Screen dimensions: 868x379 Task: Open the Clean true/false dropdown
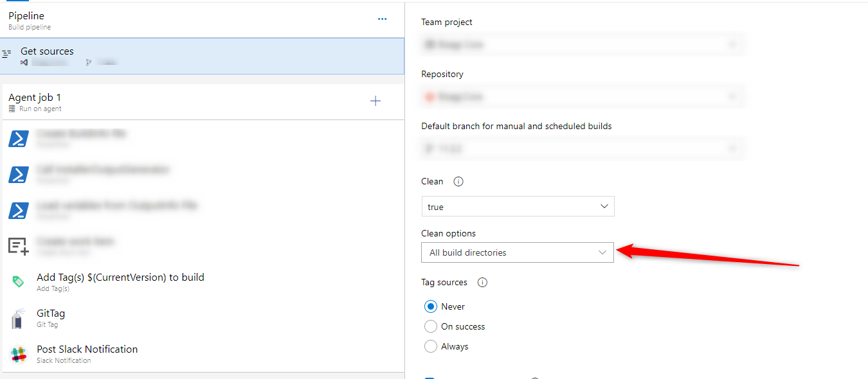518,207
